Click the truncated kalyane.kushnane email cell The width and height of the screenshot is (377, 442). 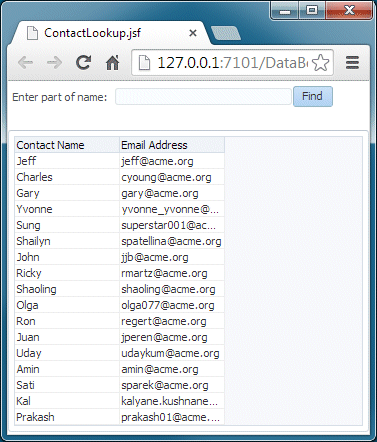172,401
